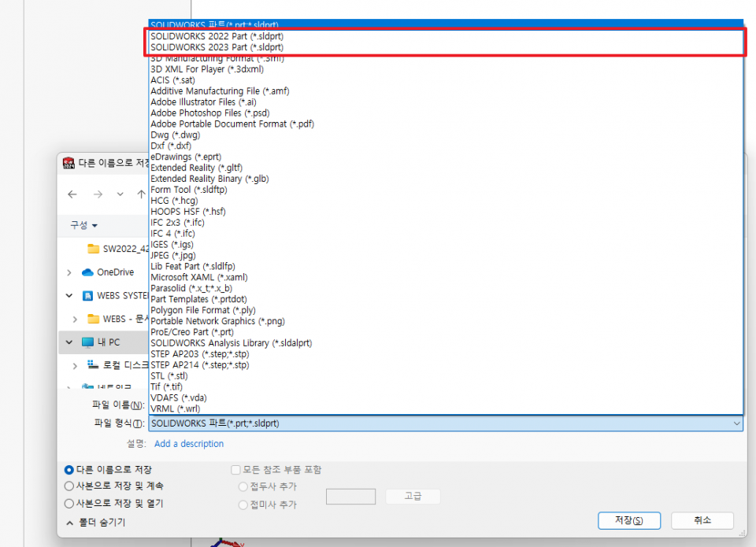Click the 고급 button
The image size is (756, 547).
(413, 497)
